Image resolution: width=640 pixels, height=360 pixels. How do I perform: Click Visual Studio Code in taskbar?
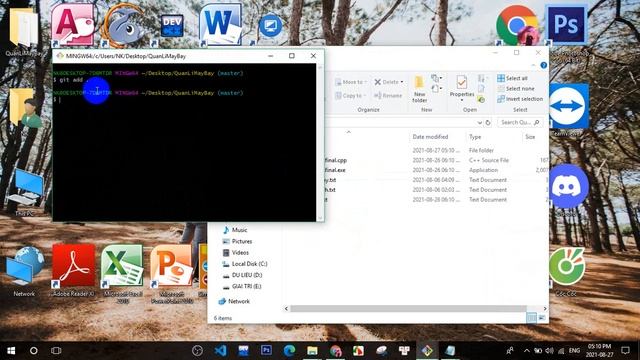pyautogui.click(x=220, y=350)
